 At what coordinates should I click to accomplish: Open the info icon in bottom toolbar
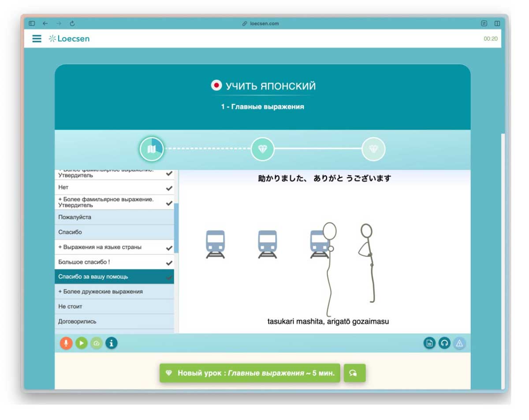(x=112, y=343)
